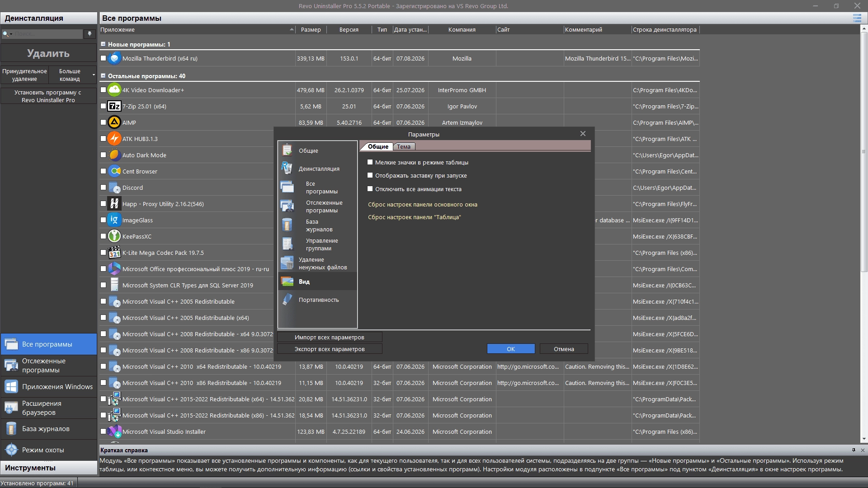Check Отключить все анимации текста option

[370, 189]
